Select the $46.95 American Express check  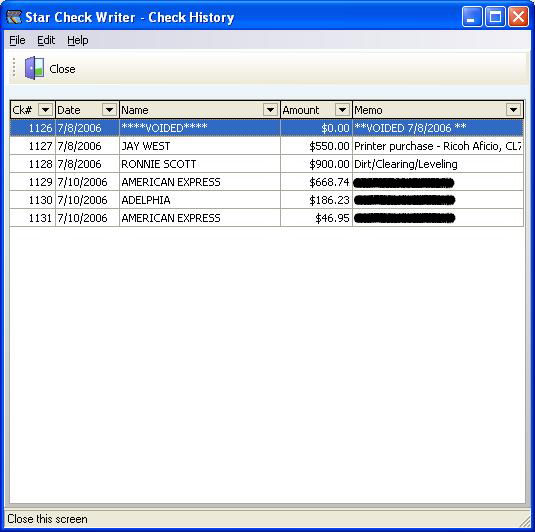pyautogui.click(x=266, y=218)
